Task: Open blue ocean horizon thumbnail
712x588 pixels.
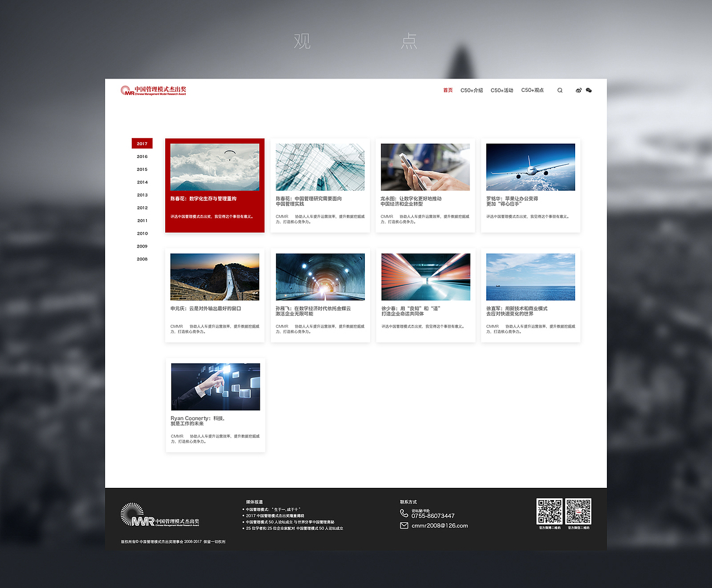Action: (531, 277)
